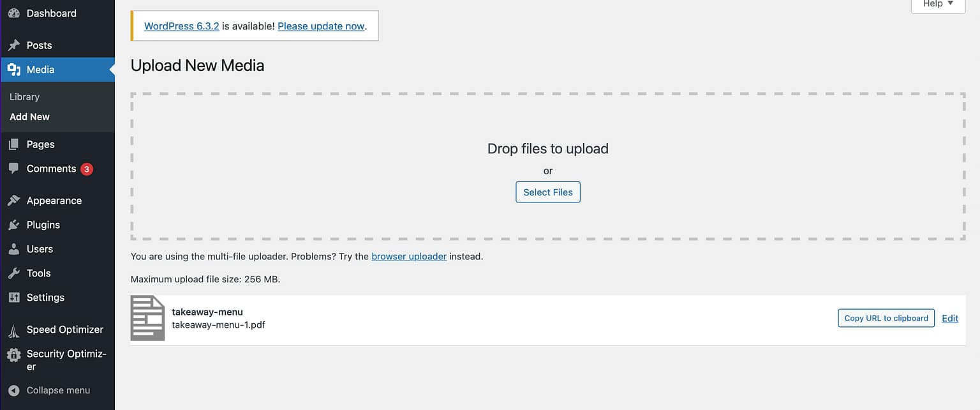The width and height of the screenshot is (980, 410).
Task: Go to the Library submenu item
Action: (x=25, y=96)
